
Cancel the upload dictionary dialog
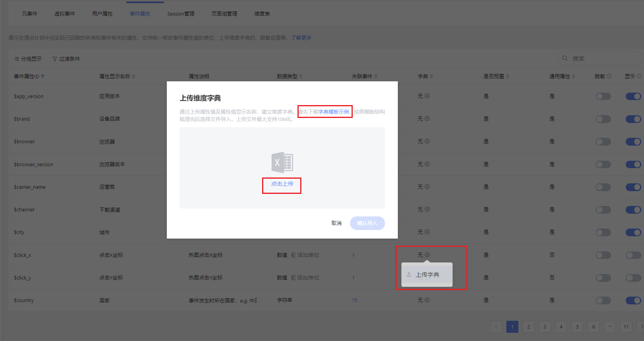(x=336, y=223)
